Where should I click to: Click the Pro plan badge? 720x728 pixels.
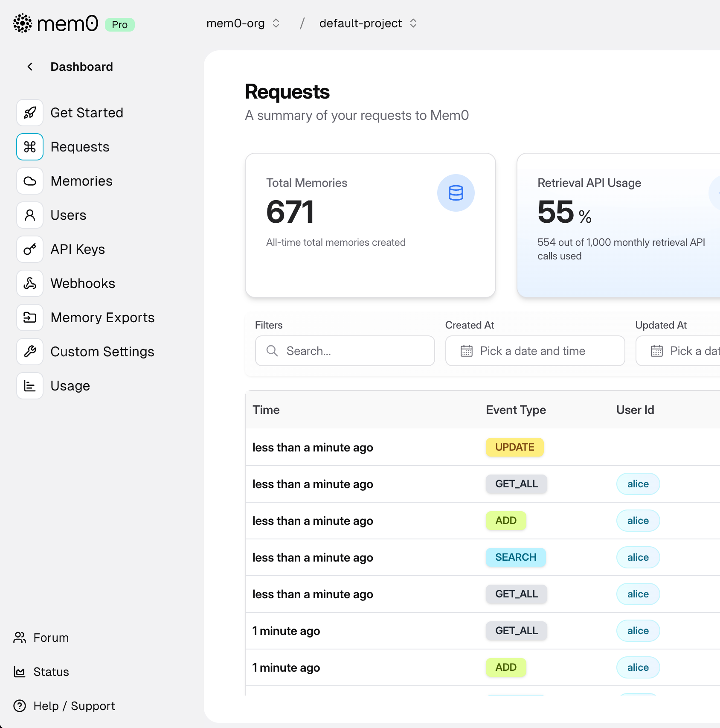click(x=120, y=25)
